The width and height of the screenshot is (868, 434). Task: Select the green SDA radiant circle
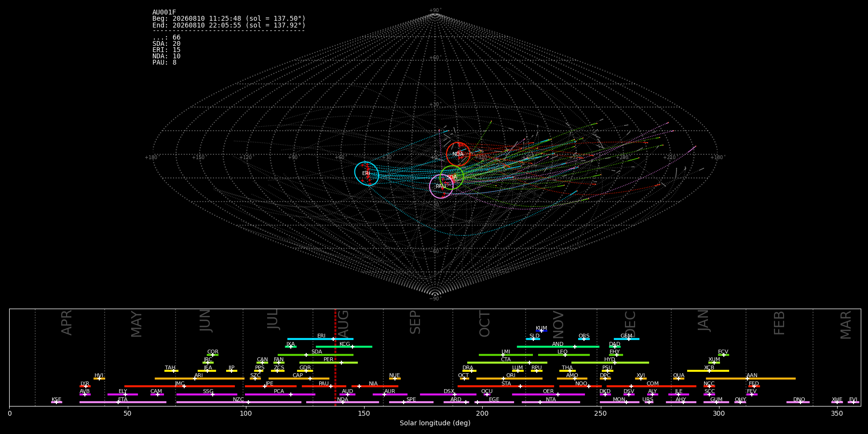pyautogui.click(x=452, y=177)
